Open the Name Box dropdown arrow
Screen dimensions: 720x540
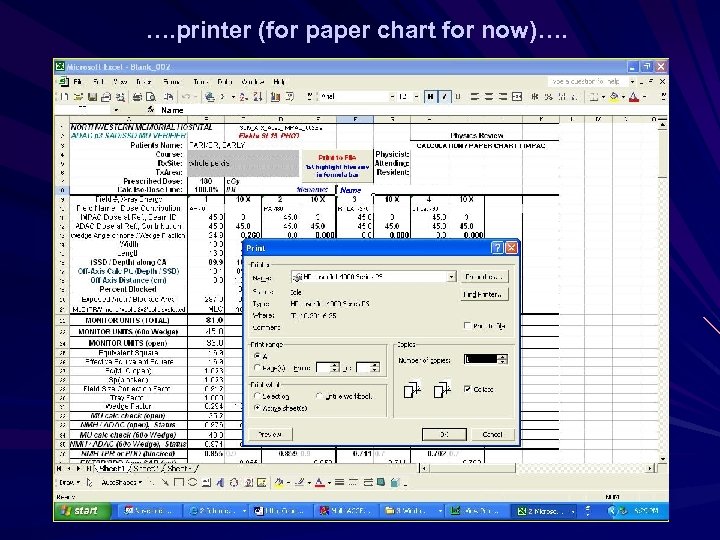coord(116,110)
